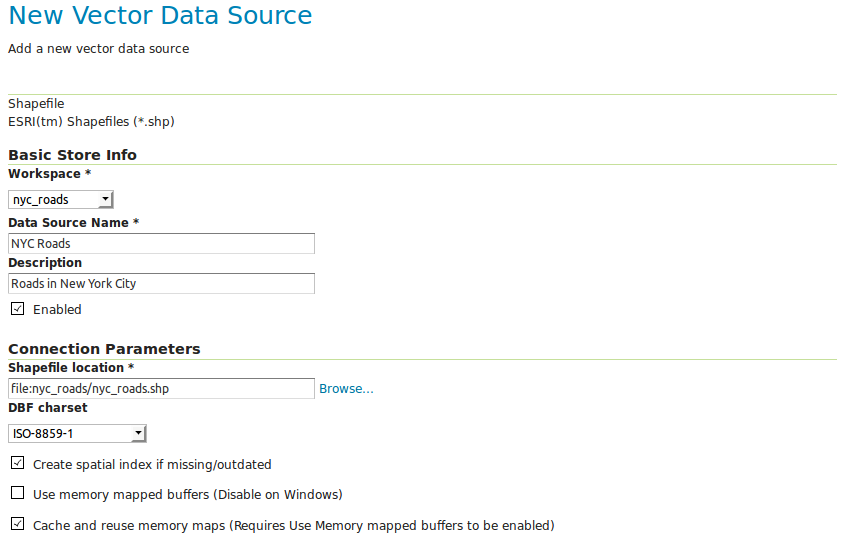Click into the Description text field
The image size is (847, 545).
tap(161, 284)
